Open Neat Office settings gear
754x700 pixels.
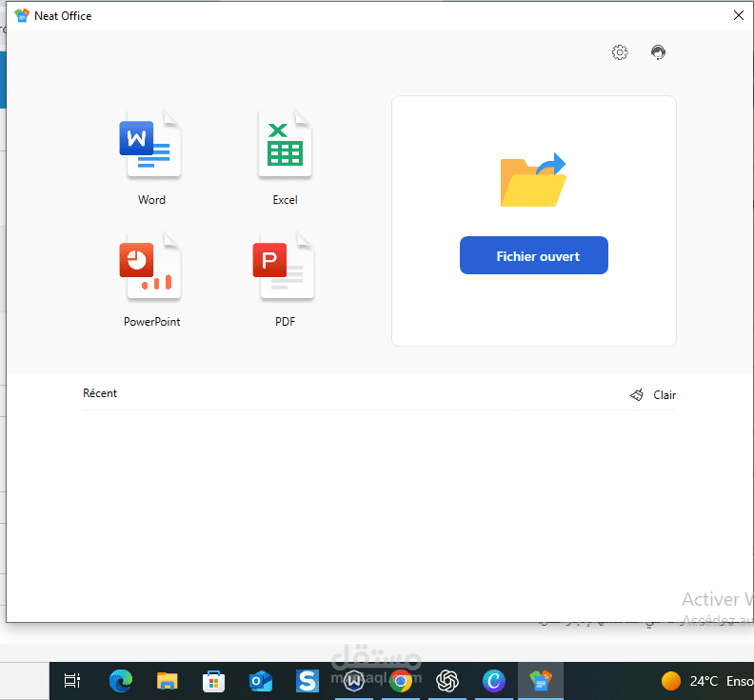(620, 52)
